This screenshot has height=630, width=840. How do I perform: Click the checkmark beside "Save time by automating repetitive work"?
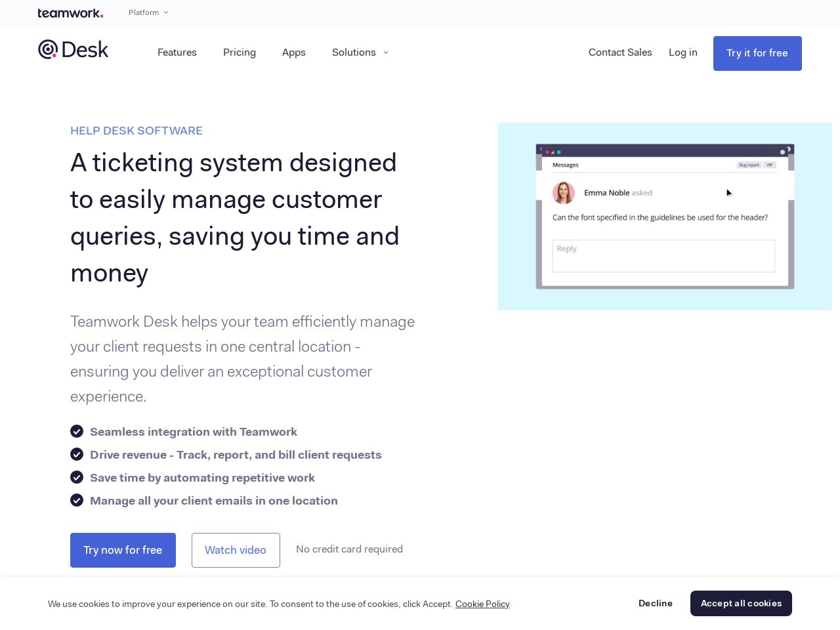77,477
